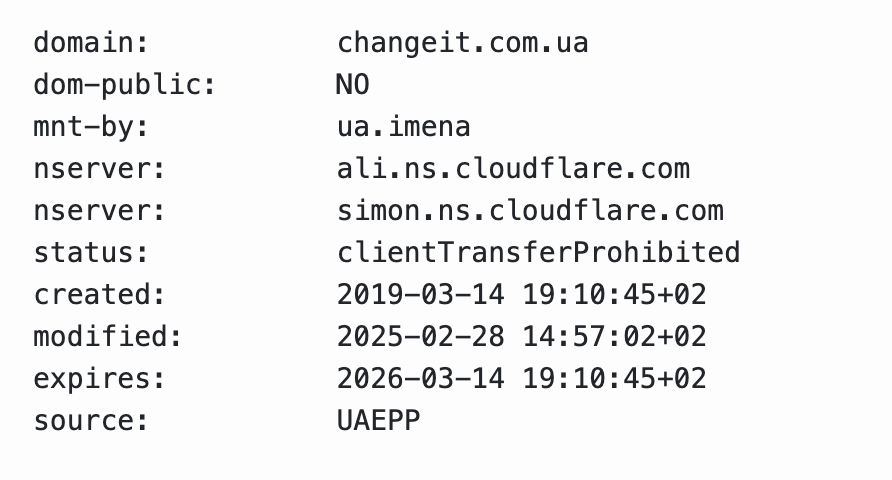Click the mnt-by value ua.imena

pyautogui.click(x=403, y=127)
